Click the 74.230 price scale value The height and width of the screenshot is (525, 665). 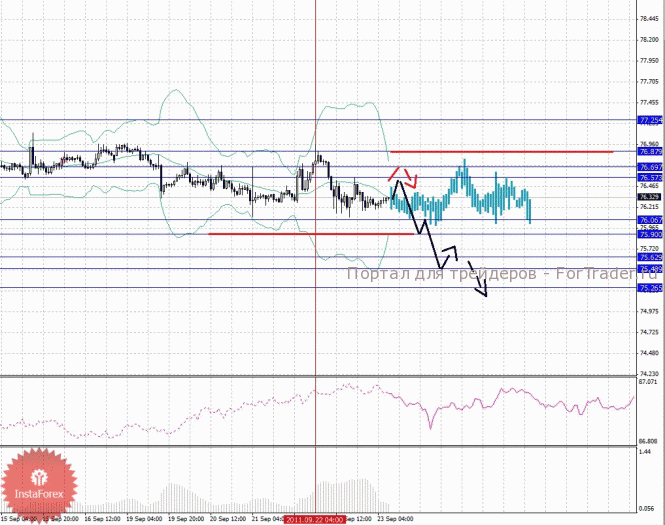[649, 374]
